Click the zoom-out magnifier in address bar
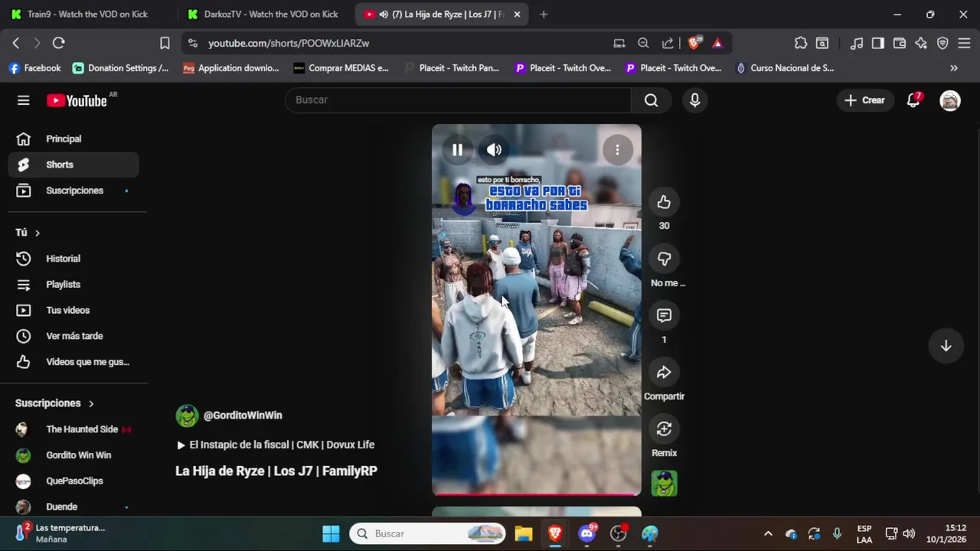This screenshot has width=980, height=551. click(x=643, y=44)
